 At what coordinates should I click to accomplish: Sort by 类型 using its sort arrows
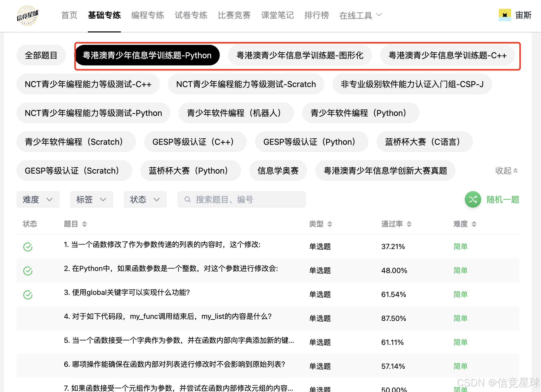(x=330, y=224)
